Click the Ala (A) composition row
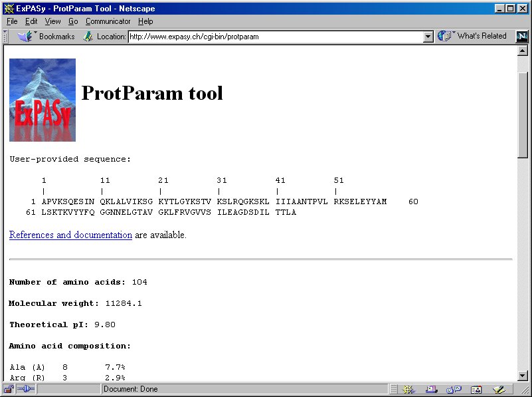This screenshot has height=397, width=532. 67,367
